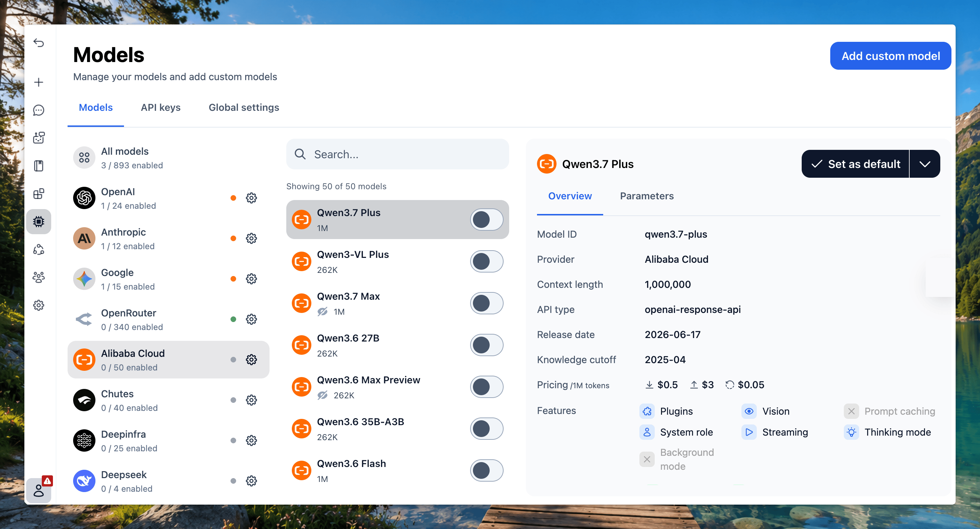Click the Thinking mode lightbulb icon
The image size is (980, 529).
(851, 432)
